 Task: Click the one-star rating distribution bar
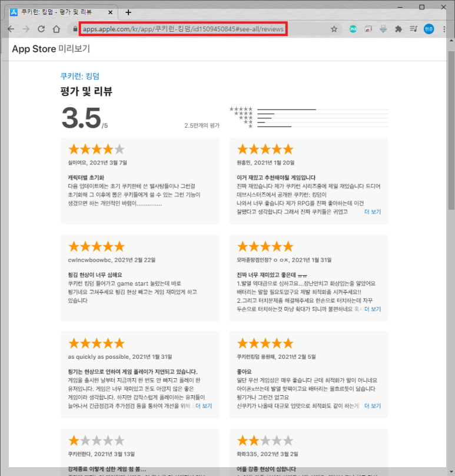pos(323,126)
